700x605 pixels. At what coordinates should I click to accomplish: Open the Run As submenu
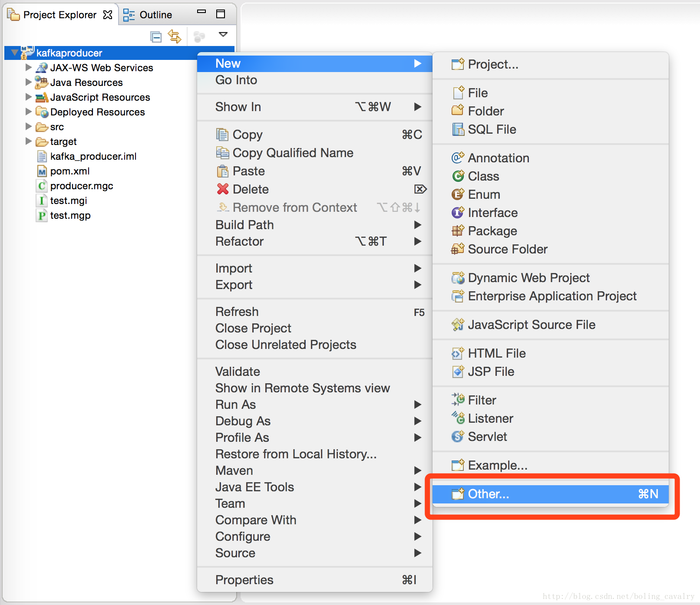[315, 404]
